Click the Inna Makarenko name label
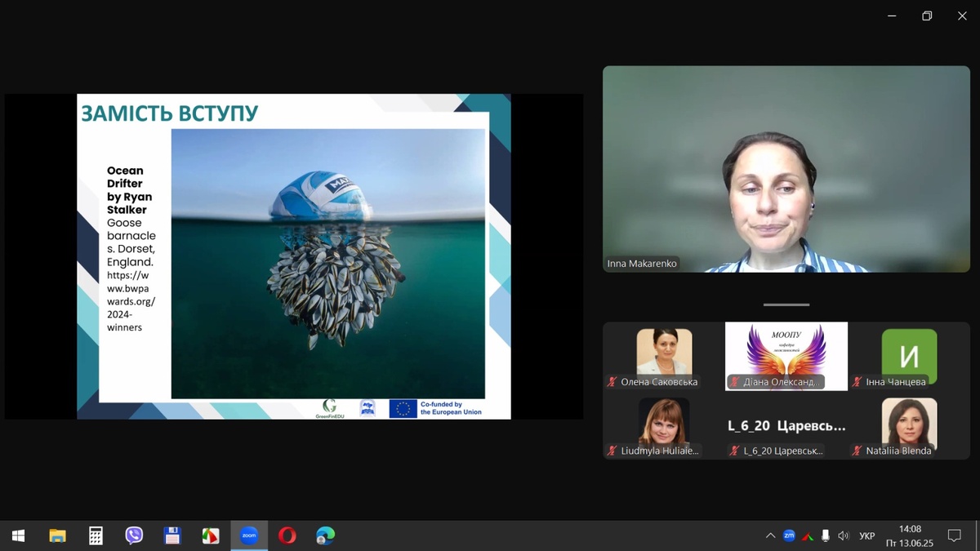980x551 pixels. [642, 264]
